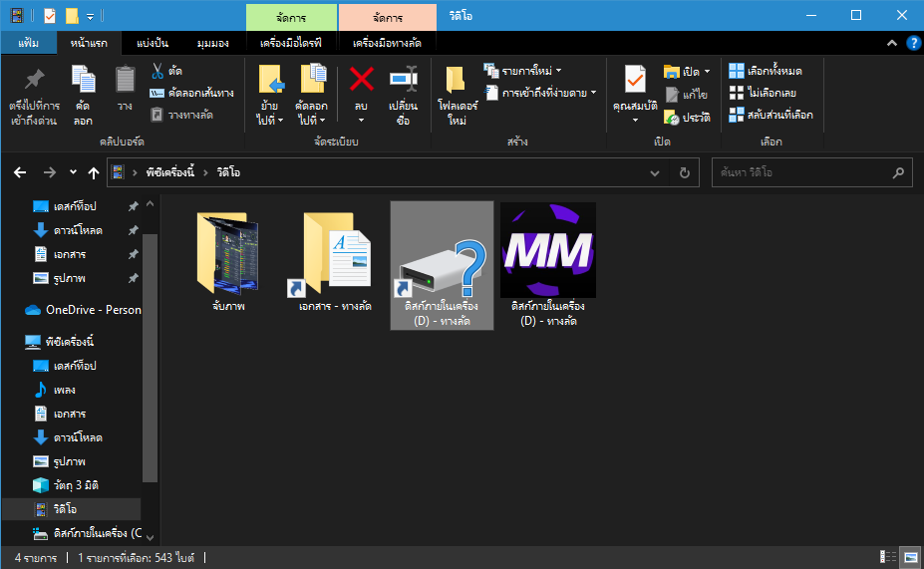Viewport: 924px width, 569px height.
Task: Click History (ประวัติ) in the ribbon
Action: pyautogui.click(x=687, y=118)
